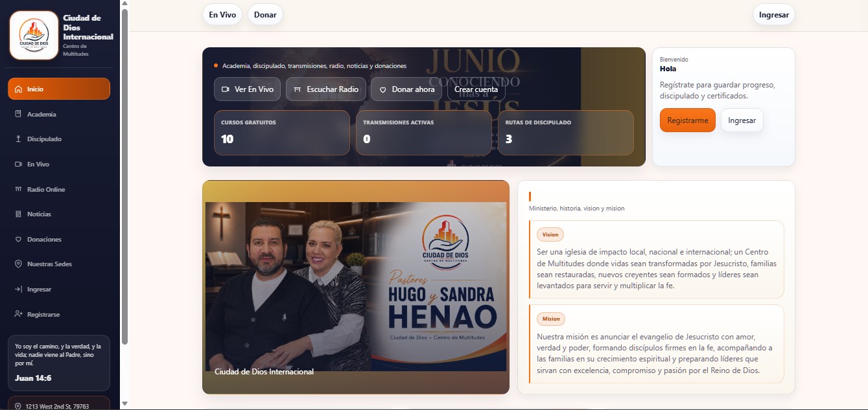Click the Transmisiones Activas stat card

pos(424,133)
